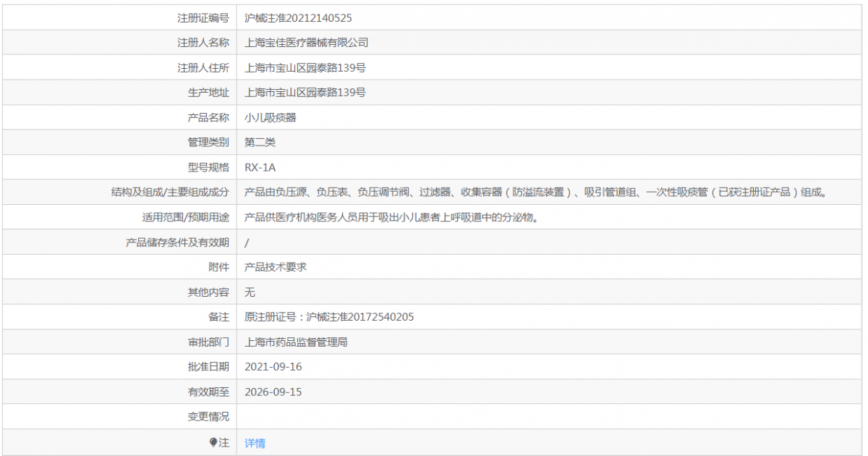Select the intended use text starting 产品供医疗机构
The height and width of the screenshot is (456, 868).
click(392, 217)
